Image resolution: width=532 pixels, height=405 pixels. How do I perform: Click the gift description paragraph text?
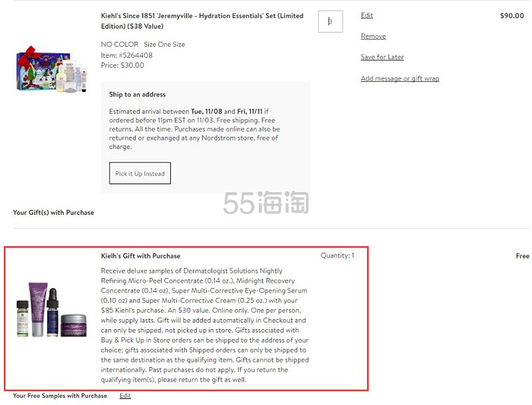point(205,325)
